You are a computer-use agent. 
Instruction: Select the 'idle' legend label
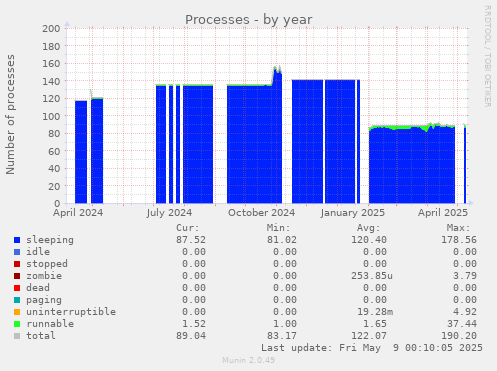(38, 252)
